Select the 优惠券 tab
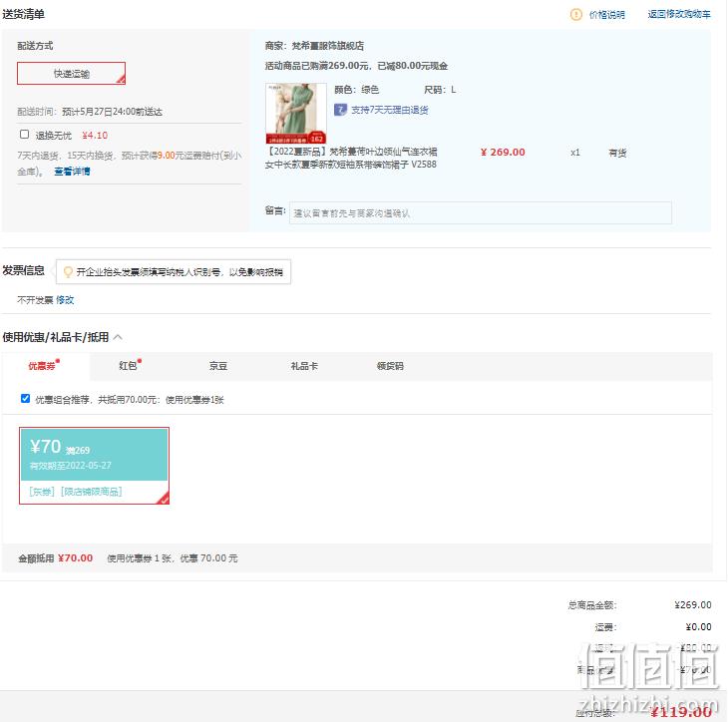This screenshot has width=728, height=722. pyautogui.click(x=42, y=366)
